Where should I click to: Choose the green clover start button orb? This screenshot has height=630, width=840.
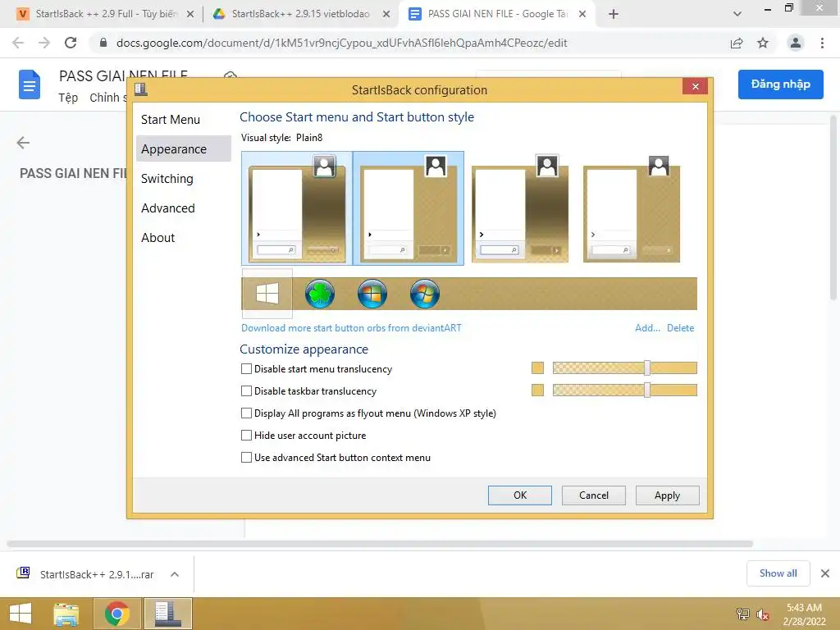(x=320, y=294)
